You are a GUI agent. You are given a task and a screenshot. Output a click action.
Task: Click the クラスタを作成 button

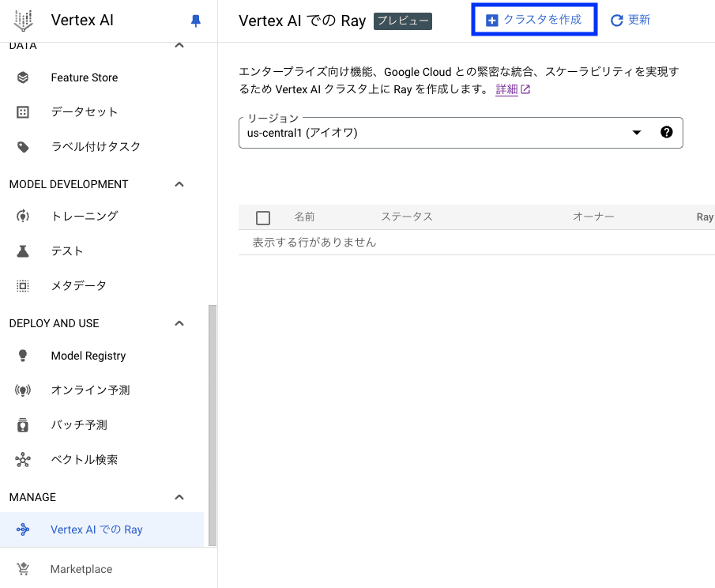pos(534,20)
